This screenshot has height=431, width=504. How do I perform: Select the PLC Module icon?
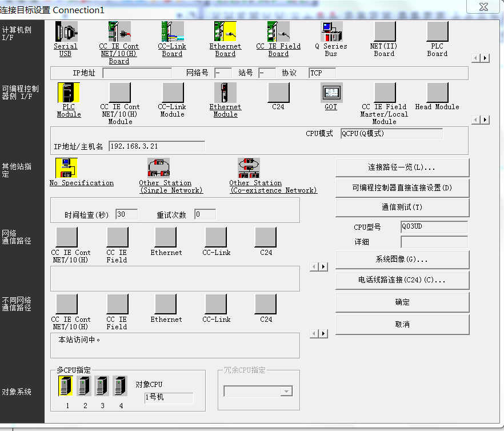(69, 93)
